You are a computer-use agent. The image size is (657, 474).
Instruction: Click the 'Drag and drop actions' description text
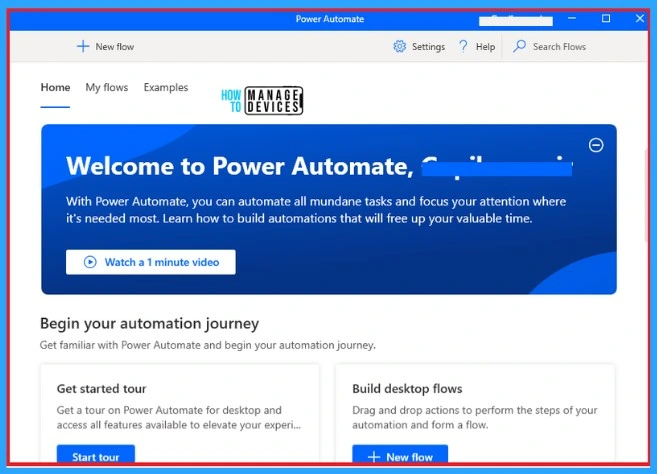click(x=475, y=417)
